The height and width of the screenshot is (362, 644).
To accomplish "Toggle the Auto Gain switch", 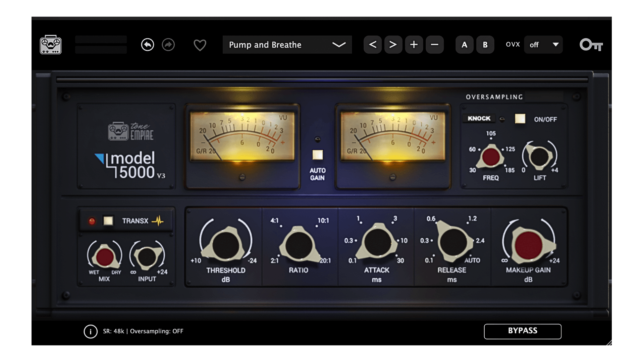I will coord(318,155).
